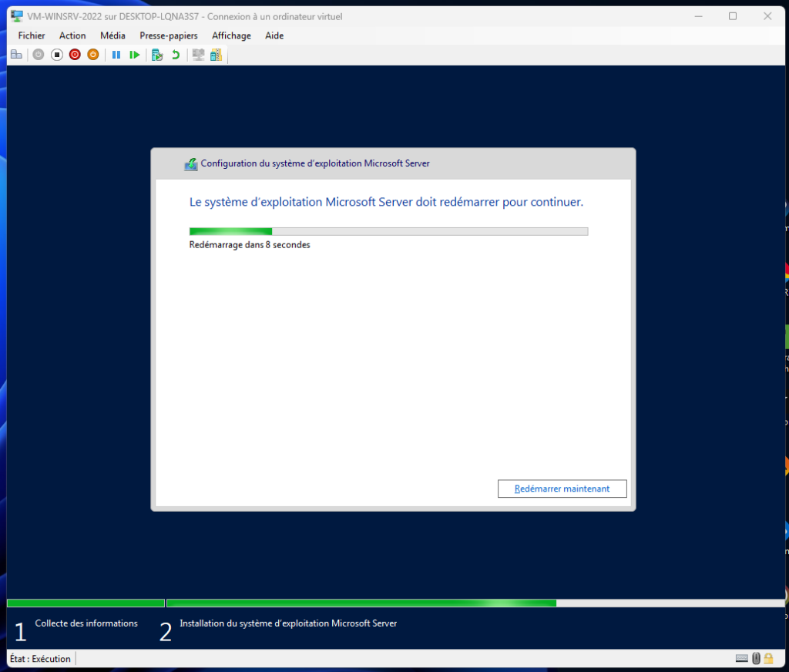This screenshot has height=672, width=789.
Task: Open the Média menu
Action: click(x=112, y=35)
